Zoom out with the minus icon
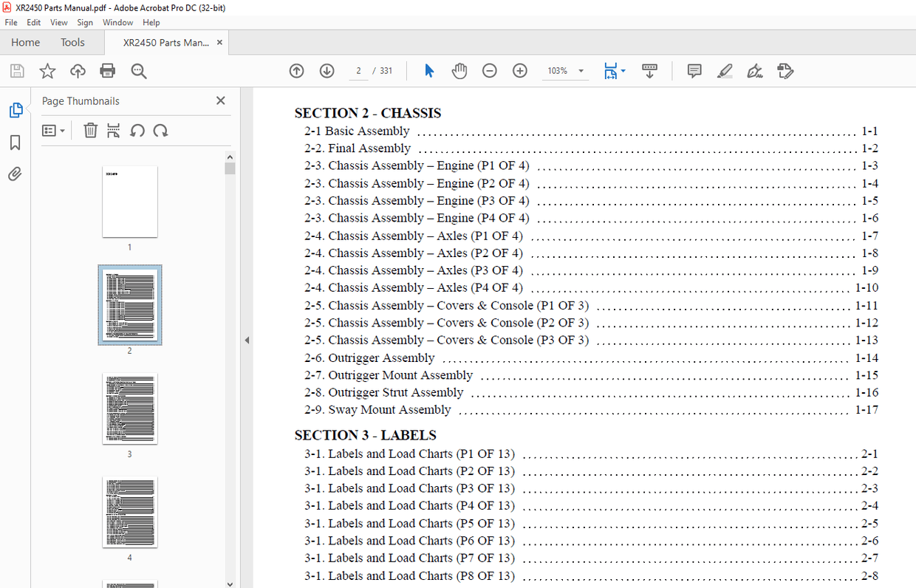The height and width of the screenshot is (588, 916). point(489,71)
